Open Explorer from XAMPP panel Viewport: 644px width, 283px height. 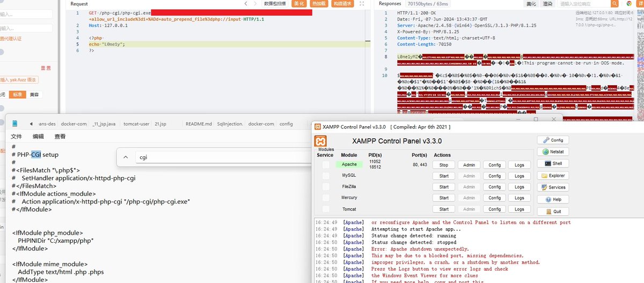pos(552,176)
